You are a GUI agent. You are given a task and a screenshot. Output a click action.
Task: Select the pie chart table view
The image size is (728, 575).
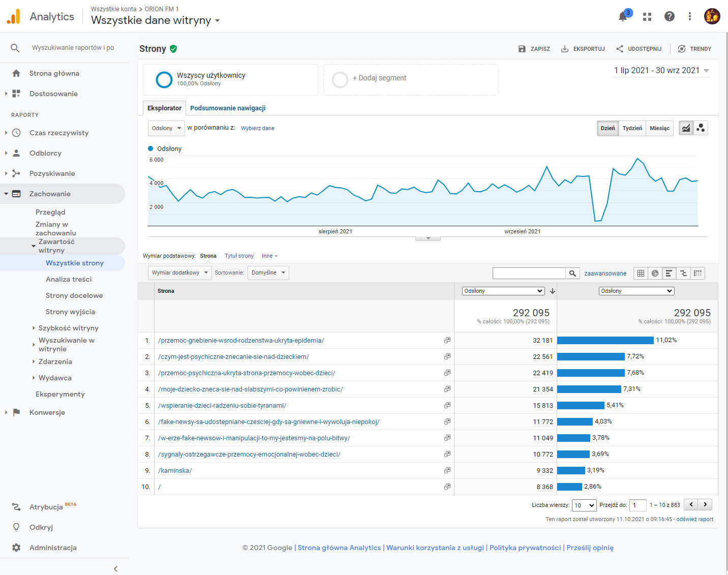[x=655, y=274]
